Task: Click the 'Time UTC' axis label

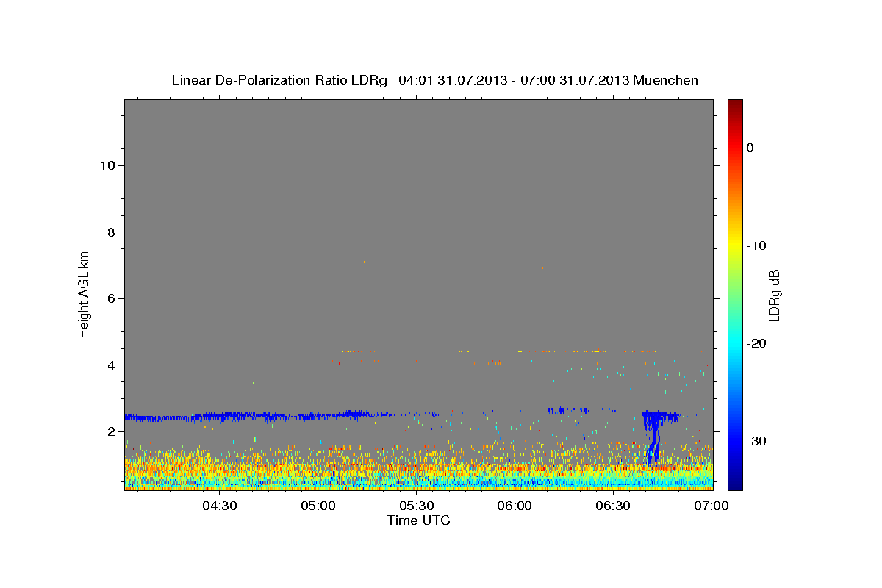Action: [418, 520]
